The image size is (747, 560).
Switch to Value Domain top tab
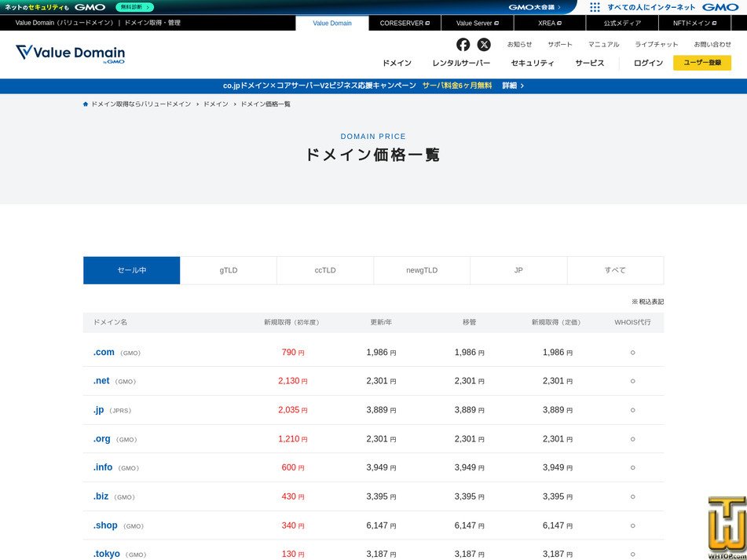point(332,23)
